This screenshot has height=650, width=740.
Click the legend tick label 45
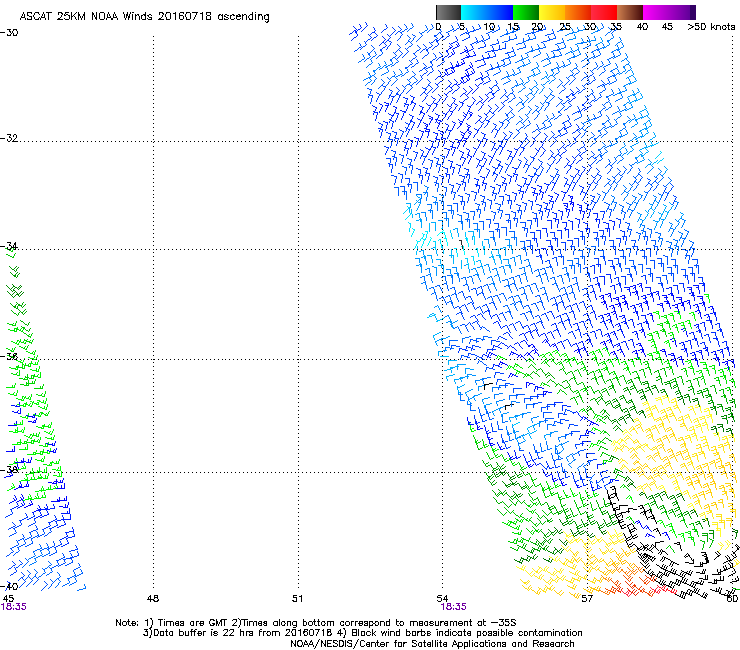click(x=667, y=26)
